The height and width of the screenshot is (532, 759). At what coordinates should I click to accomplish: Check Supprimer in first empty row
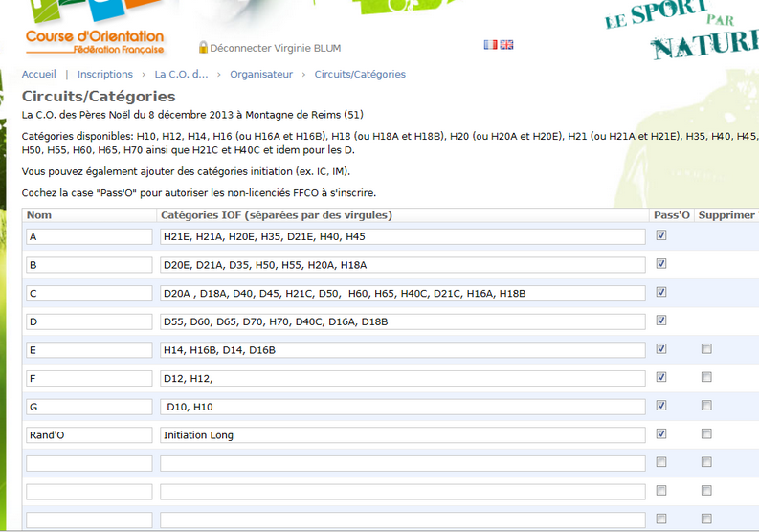[706, 462]
